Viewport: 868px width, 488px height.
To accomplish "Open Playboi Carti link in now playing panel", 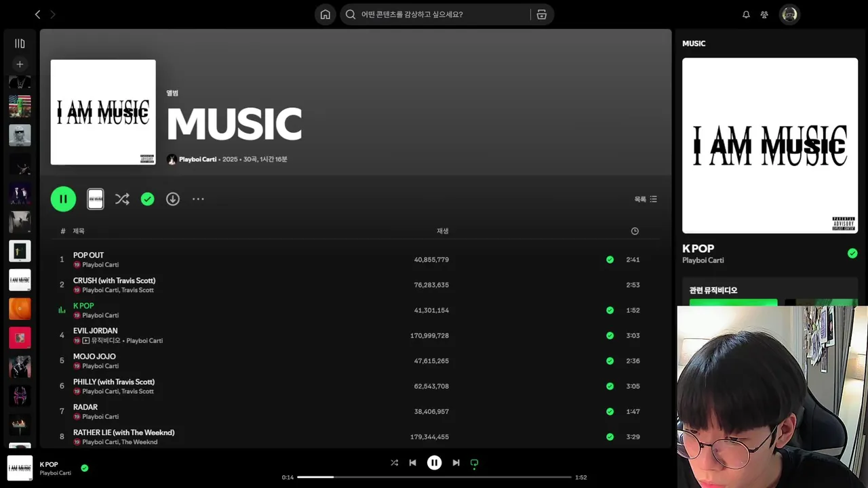I will tap(703, 260).
